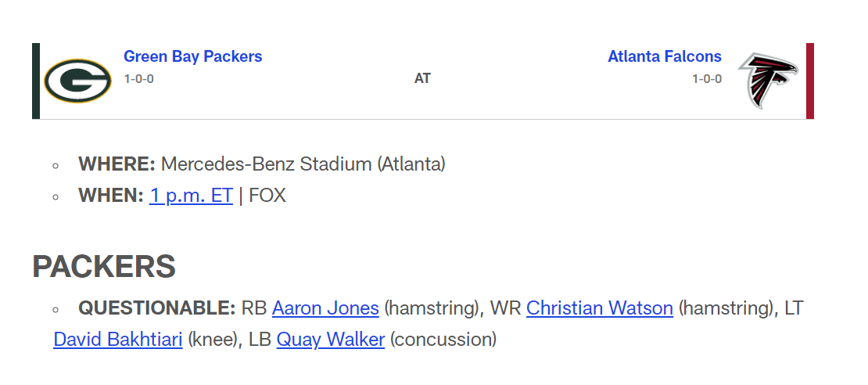Click the Packers 1-0-0 record text
The height and width of the screenshot is (385, 868).
(139, 79)
